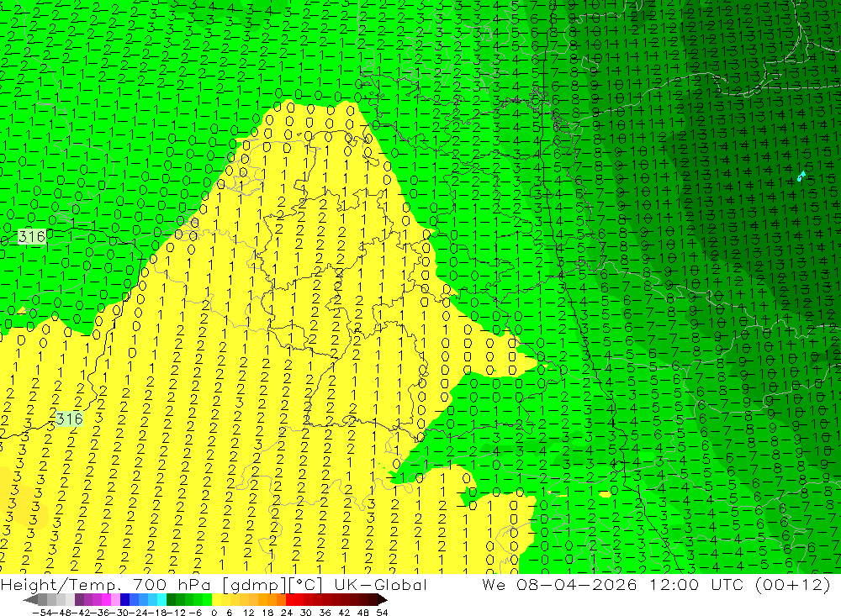Click the 'We 08-04-2026' date text

pos(559,584)
